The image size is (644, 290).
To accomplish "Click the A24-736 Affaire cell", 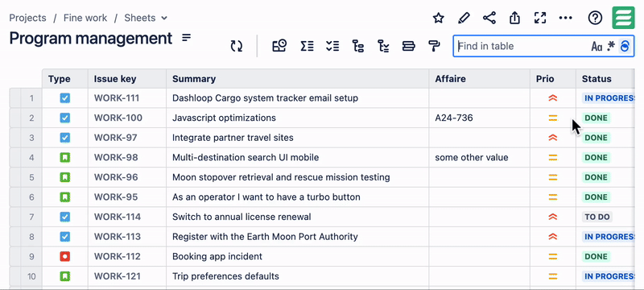I will (479, 118).
